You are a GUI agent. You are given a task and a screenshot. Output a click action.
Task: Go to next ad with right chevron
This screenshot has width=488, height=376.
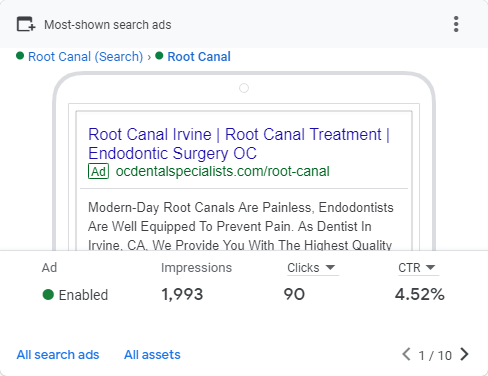click(464, 354)
